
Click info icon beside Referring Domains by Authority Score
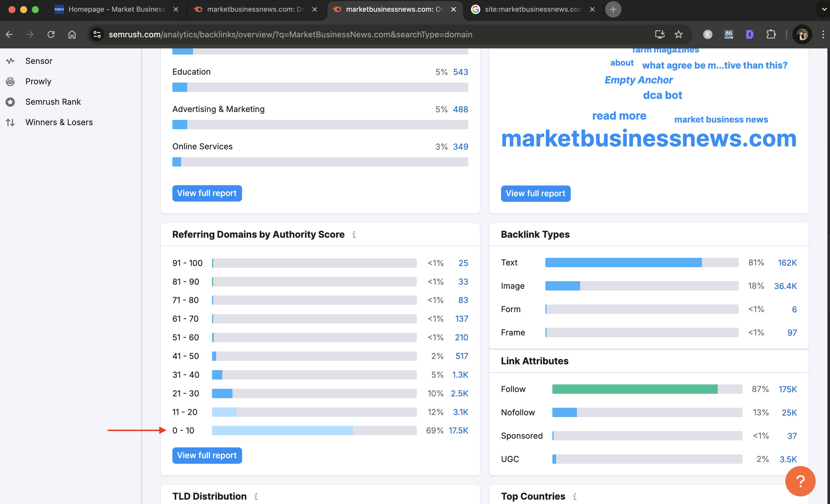[x=354, y=235]
